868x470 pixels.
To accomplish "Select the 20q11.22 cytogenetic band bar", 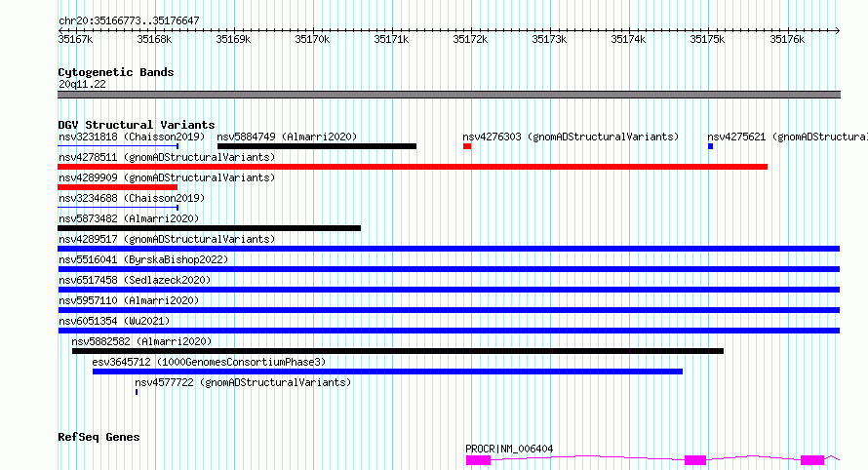I will tap(449, 95).
